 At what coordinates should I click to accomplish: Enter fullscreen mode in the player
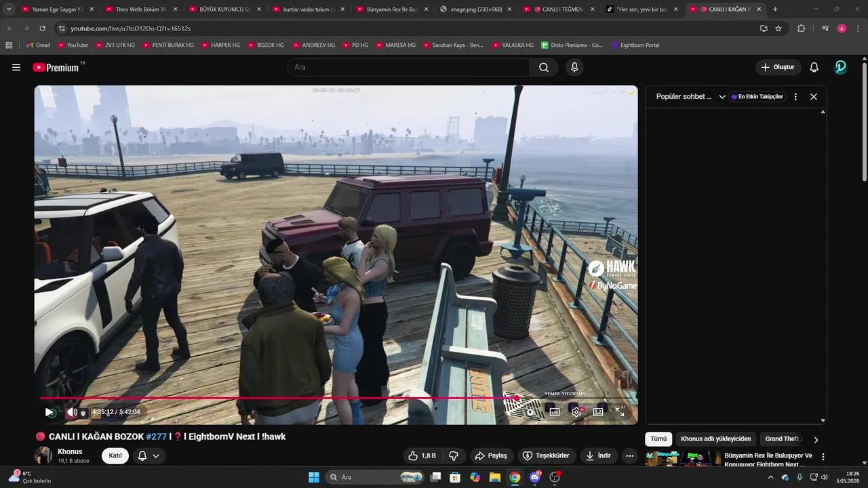pos(620,411)
